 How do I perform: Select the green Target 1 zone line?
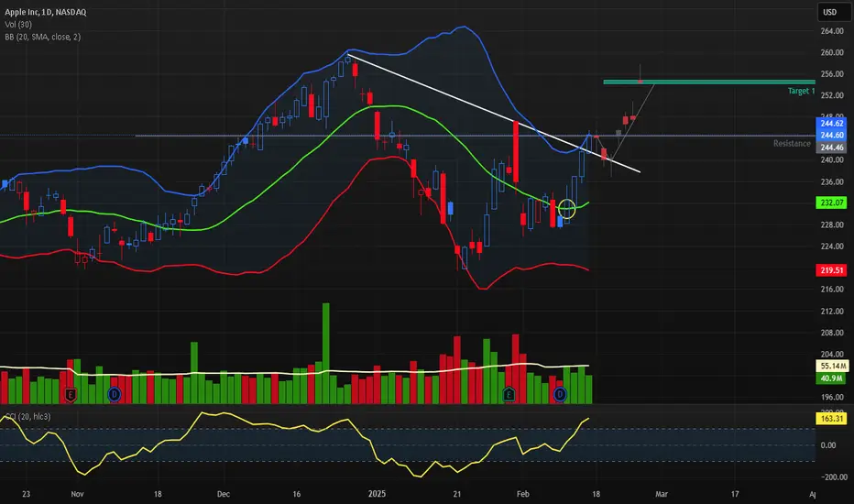[709, 82]
